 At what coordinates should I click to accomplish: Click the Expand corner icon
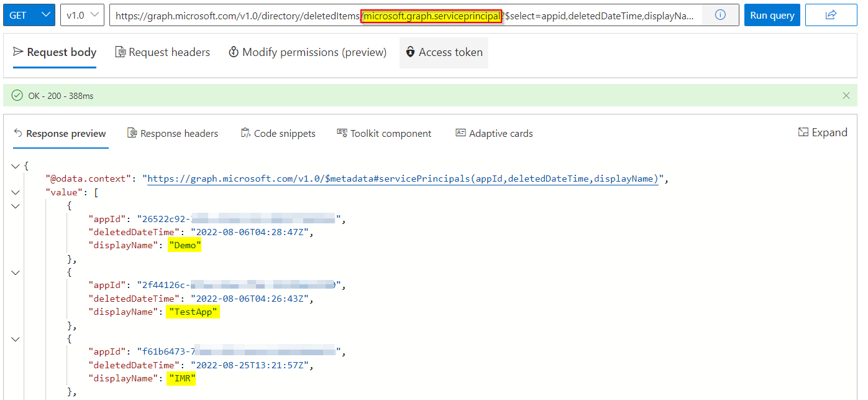(x=803, y=133)
